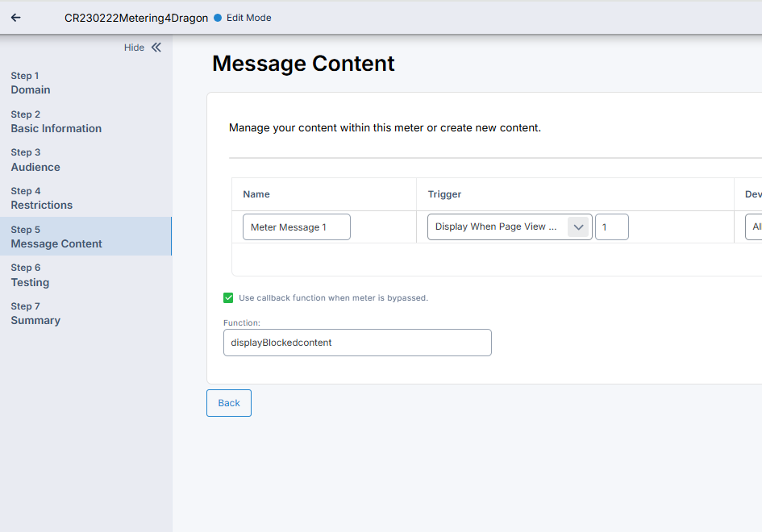Select Step 5 Message Content

56,237
